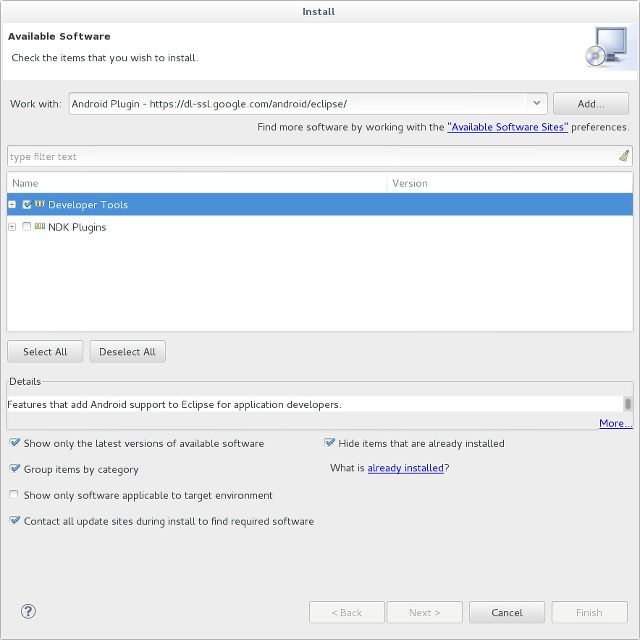Toggle Group items by category checkbox
The image size is (640, 640).
coord(14,469)
